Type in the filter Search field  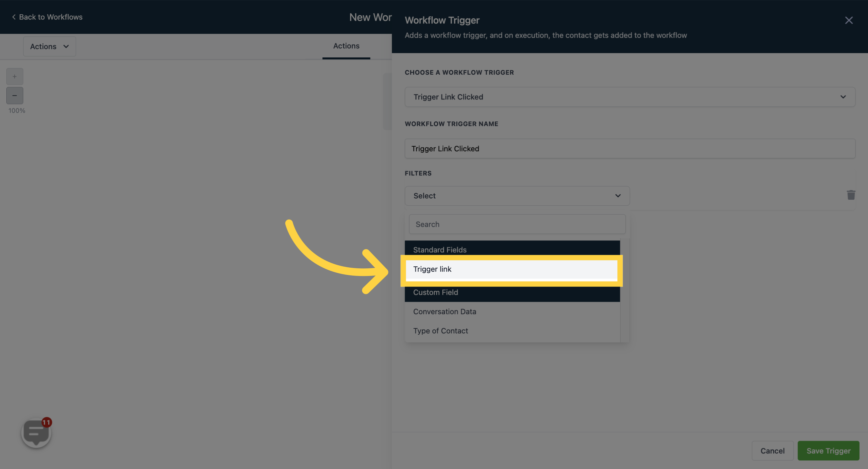[x=517, y=224]
